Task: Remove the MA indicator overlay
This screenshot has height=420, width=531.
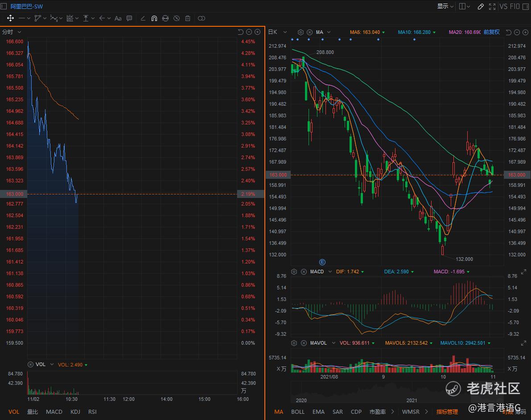Action: pyautogui.click(x=309, y=32)
